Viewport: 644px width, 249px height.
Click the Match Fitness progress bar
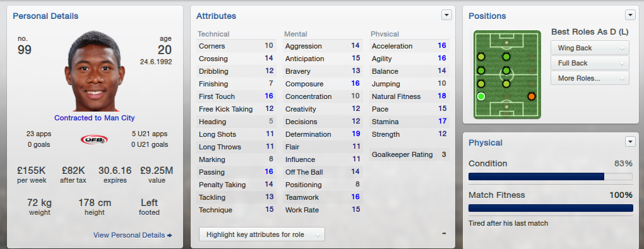point(551,208)
